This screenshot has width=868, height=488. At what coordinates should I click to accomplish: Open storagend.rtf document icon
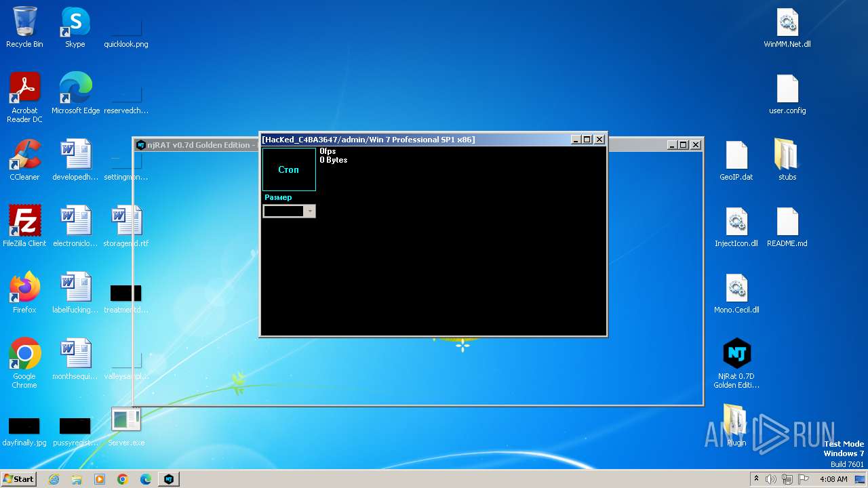(x=126, y=227)
